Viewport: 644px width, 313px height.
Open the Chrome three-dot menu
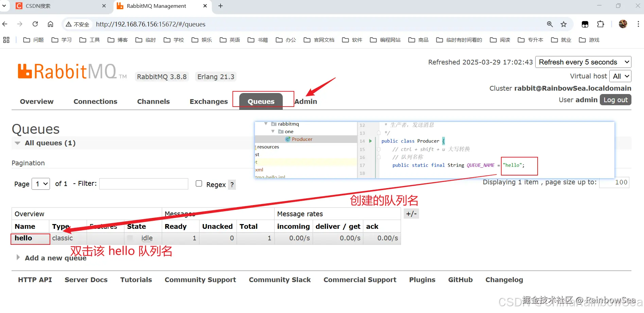[638, 24]
